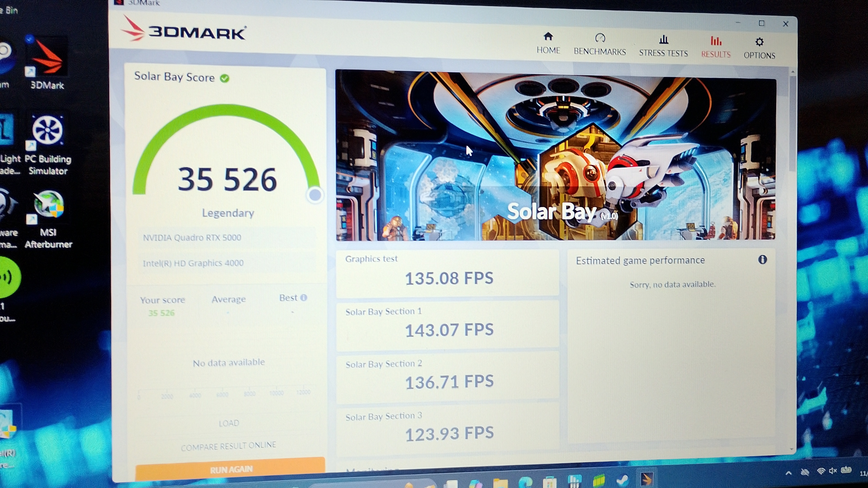Expand the hidden system tray icons chevron

789,473
